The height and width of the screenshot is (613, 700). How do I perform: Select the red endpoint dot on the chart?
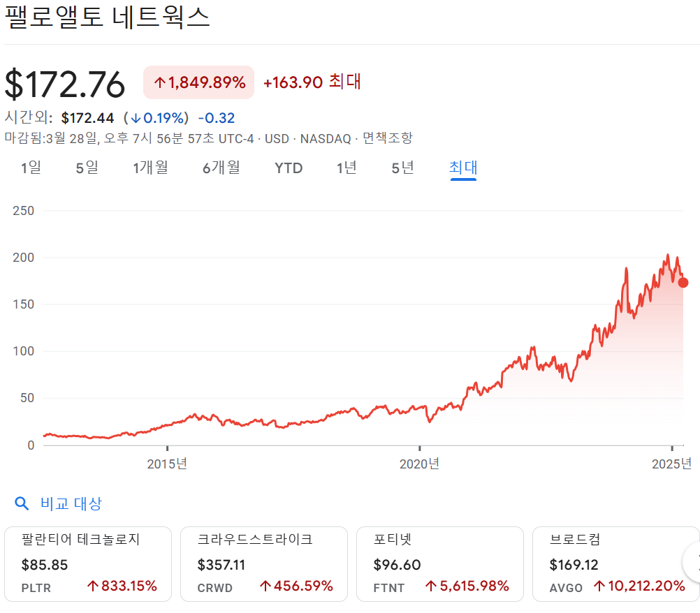[x=683, y=283]
